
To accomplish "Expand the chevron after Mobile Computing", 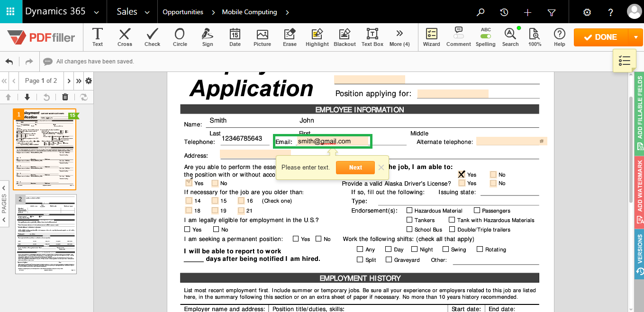I will [288, 12].
